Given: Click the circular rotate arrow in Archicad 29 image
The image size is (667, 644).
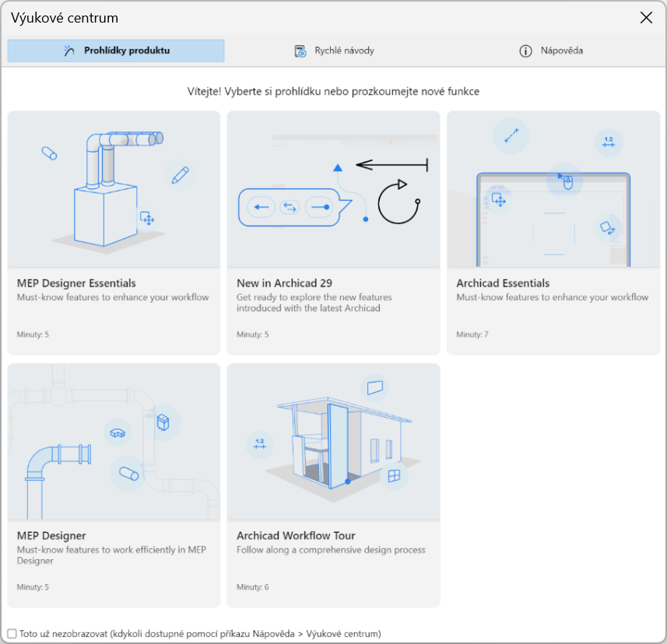Looking at the screenshot, I should (398, 202).
